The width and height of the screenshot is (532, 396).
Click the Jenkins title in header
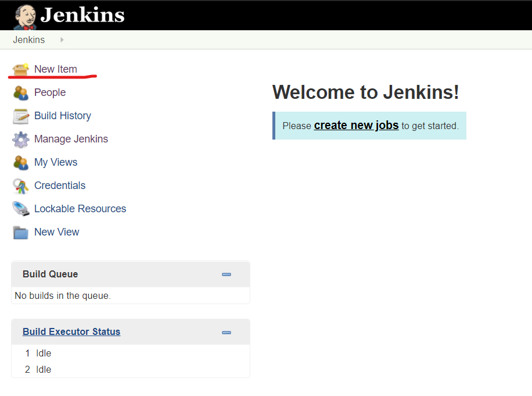click(82, 15)
